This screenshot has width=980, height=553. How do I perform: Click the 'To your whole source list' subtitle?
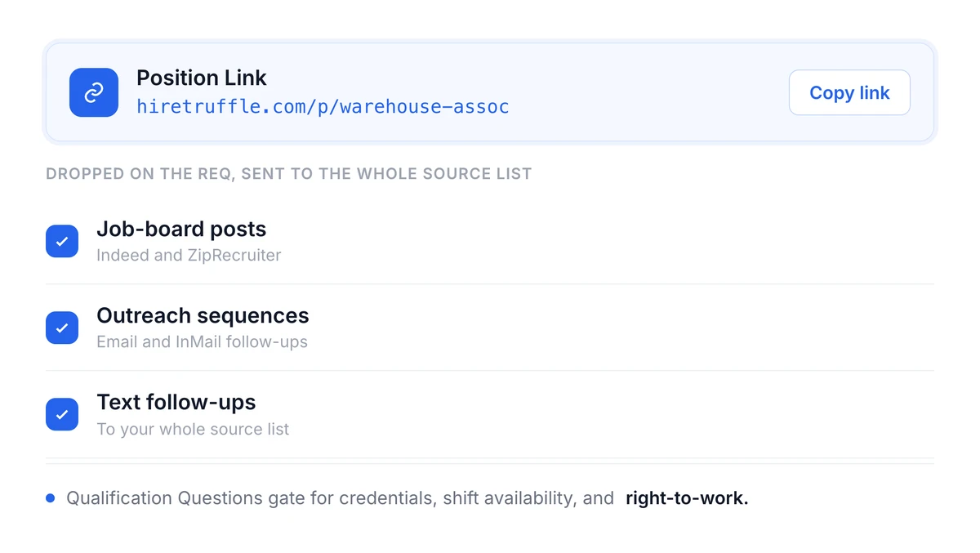pos(193,430)
